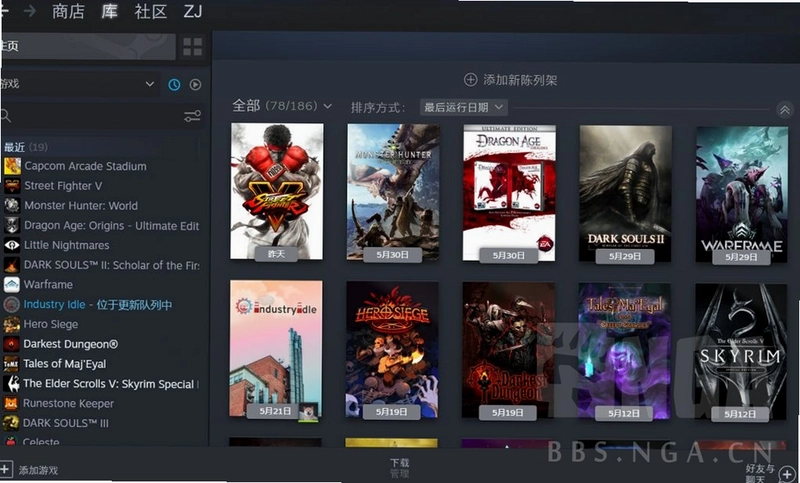Click Skyrim Special Edition sidebar icon

coord(12,384)
